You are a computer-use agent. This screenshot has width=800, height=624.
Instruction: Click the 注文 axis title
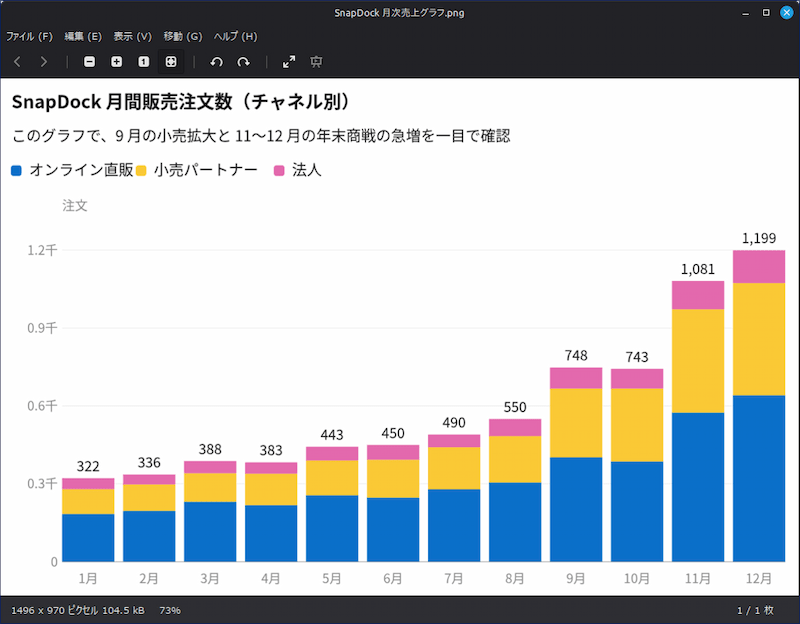(x=75, y=206)
